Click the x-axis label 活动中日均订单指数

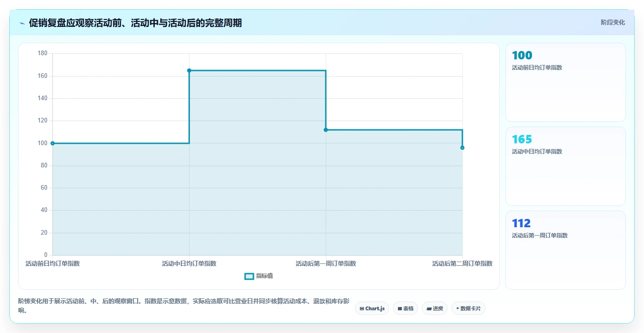coord(189,263)
